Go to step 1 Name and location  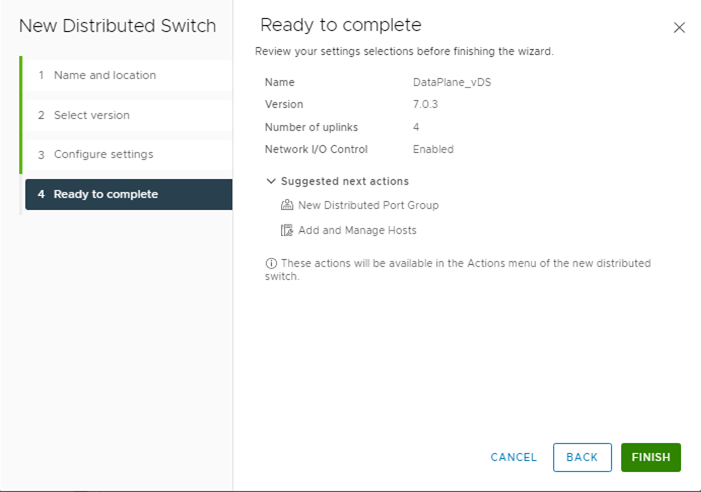pyautogui.click(x=104, y=75)
